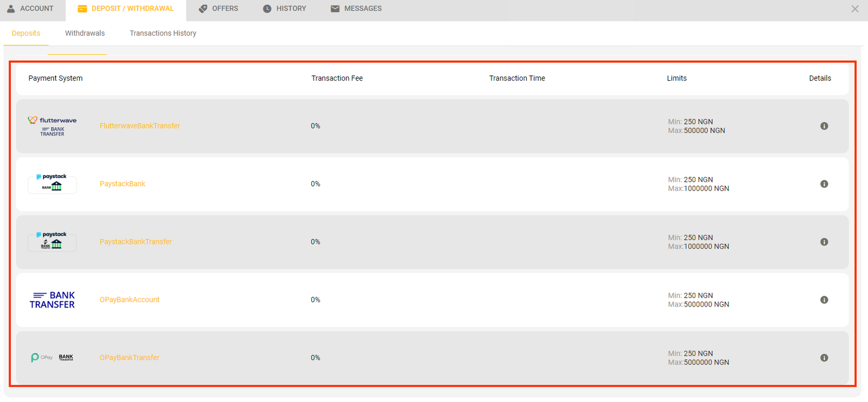Screen dimensions: 868x402
Task: Click the Messages envelope icon
Action: point(335,8)
